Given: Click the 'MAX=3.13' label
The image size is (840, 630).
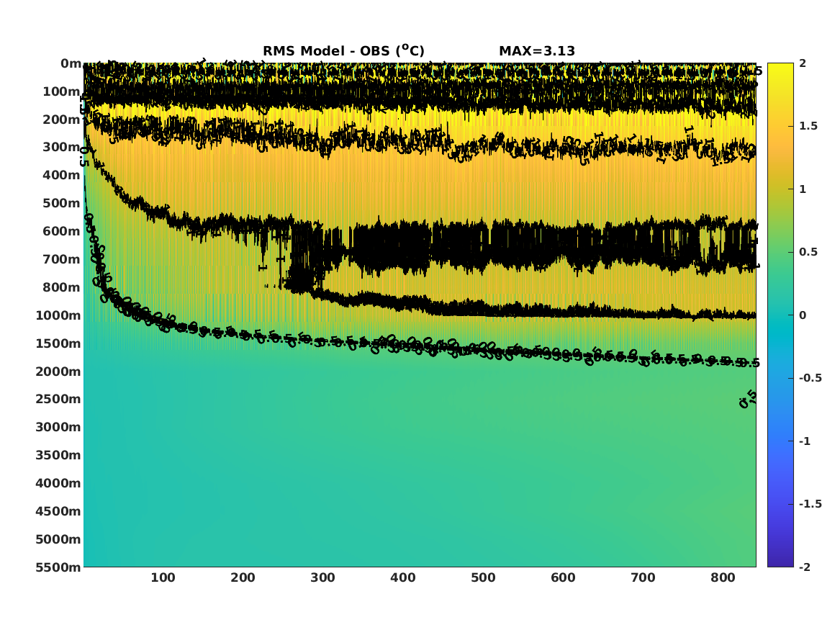Looking at the screenshot, I should pos(537,51).
